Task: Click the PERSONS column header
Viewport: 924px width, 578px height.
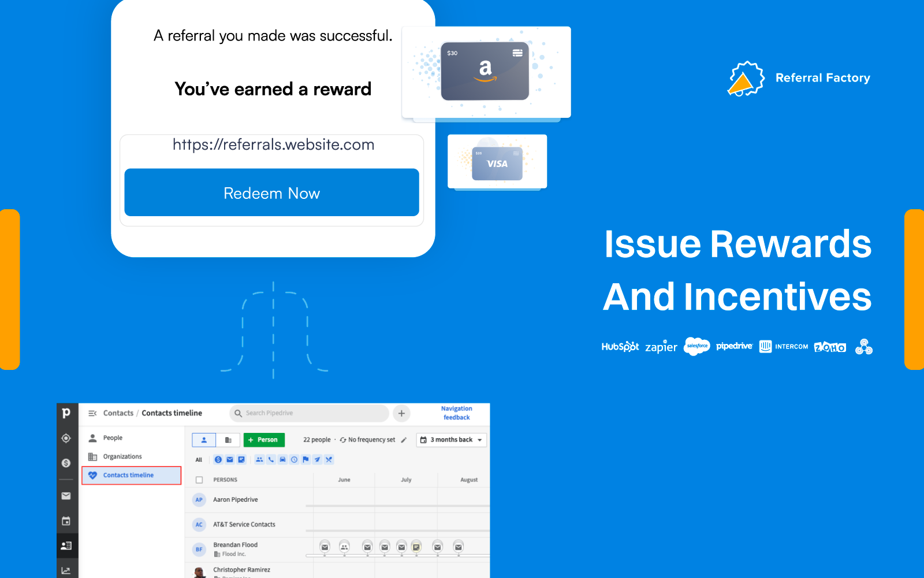Action: (x=225, y=480)
